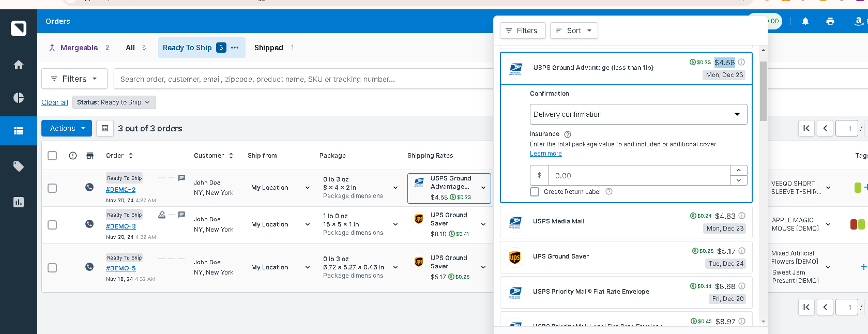Click the Create Return Label help icon
This screenshot has height=334, width=868.
point(609,191)
